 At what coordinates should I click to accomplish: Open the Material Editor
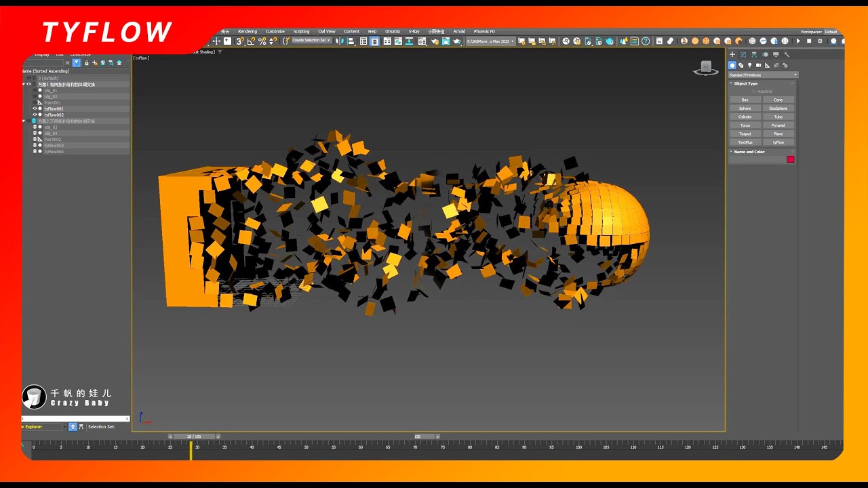point(420,41)
